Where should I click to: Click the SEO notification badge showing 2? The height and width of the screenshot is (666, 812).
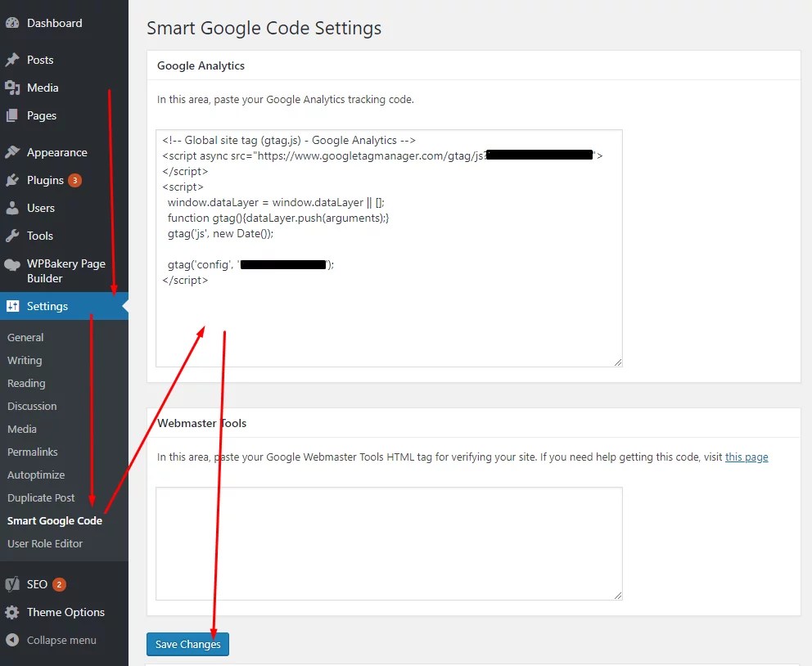coord(59,584)
